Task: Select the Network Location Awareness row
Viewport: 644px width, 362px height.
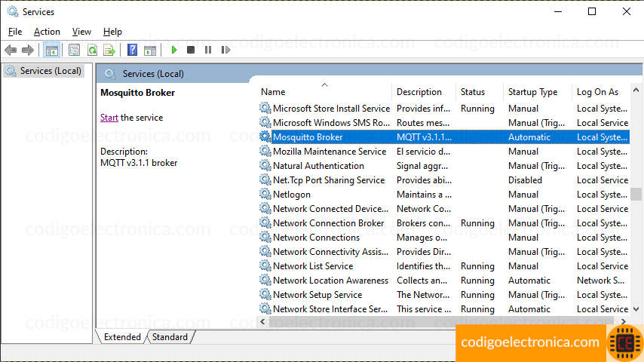Action: [444, 281]
